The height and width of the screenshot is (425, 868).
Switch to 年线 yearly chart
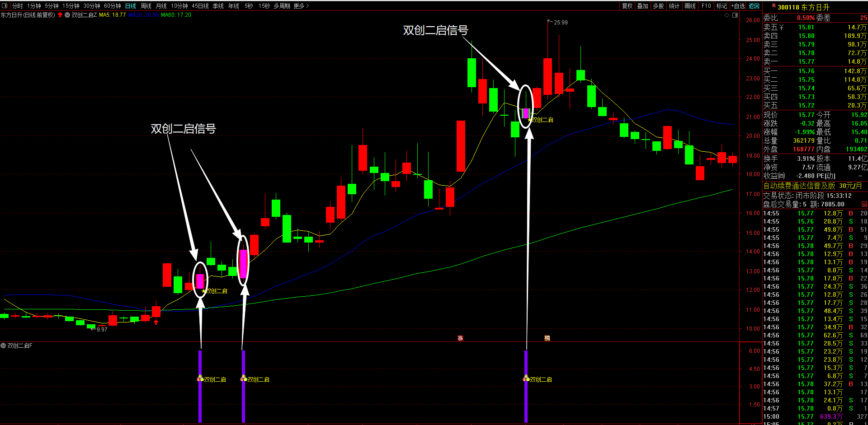(x=234, y=6)
